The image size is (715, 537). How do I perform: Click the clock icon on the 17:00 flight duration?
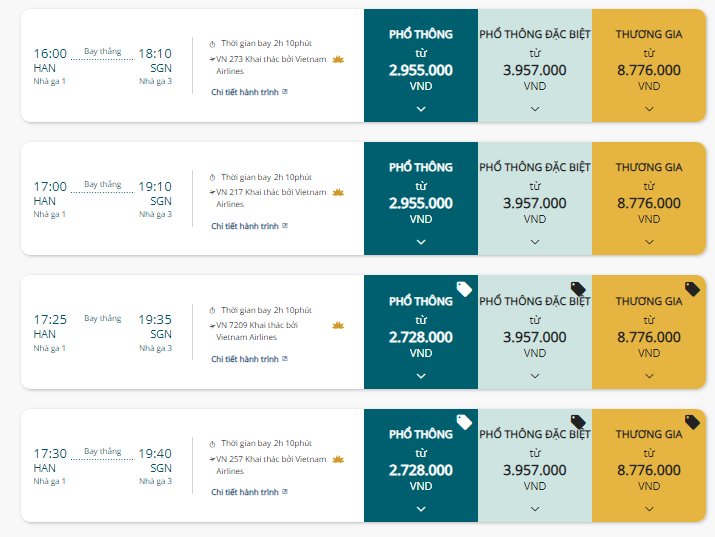tap(212, 177)
